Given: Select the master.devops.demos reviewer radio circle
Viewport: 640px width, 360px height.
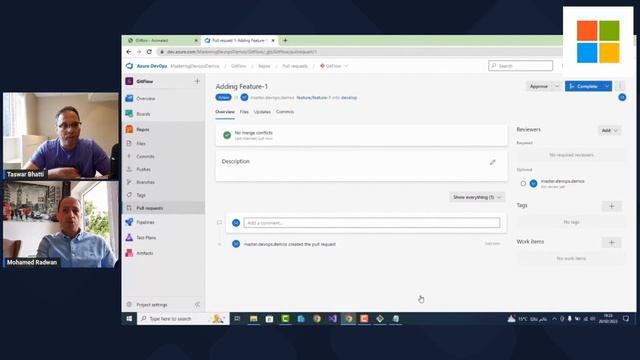Looking at the screenshot, I should [523, 184].
